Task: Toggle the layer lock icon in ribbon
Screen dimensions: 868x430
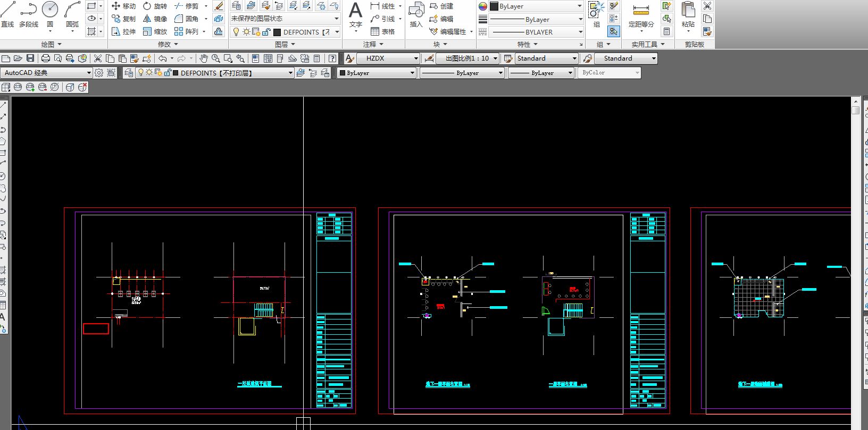Action: (266, 32)
